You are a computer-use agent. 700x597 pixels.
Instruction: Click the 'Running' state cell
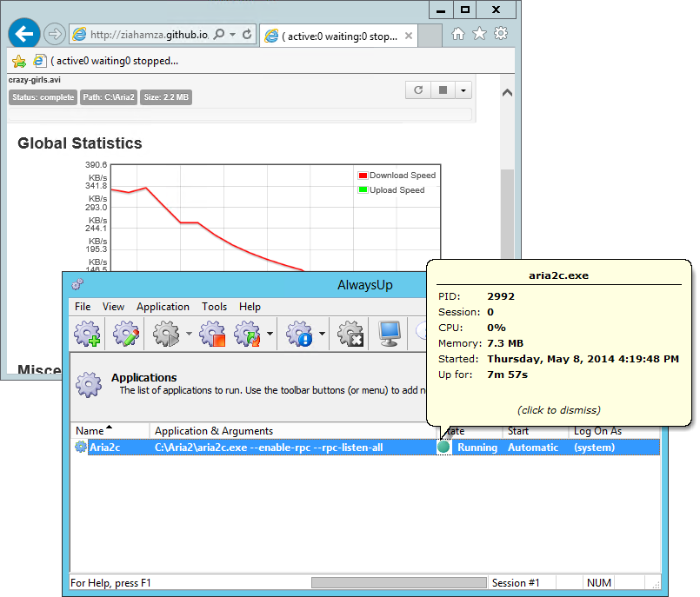coord(477,448)
